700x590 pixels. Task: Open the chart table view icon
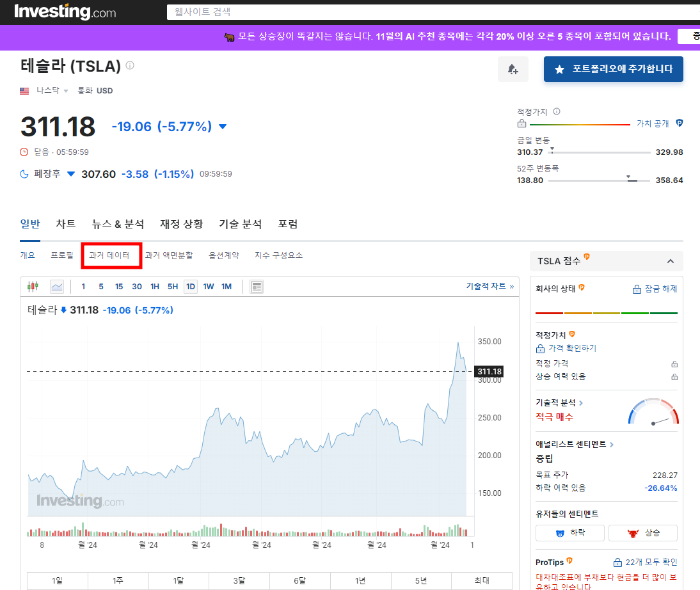[x=256, y=287]
